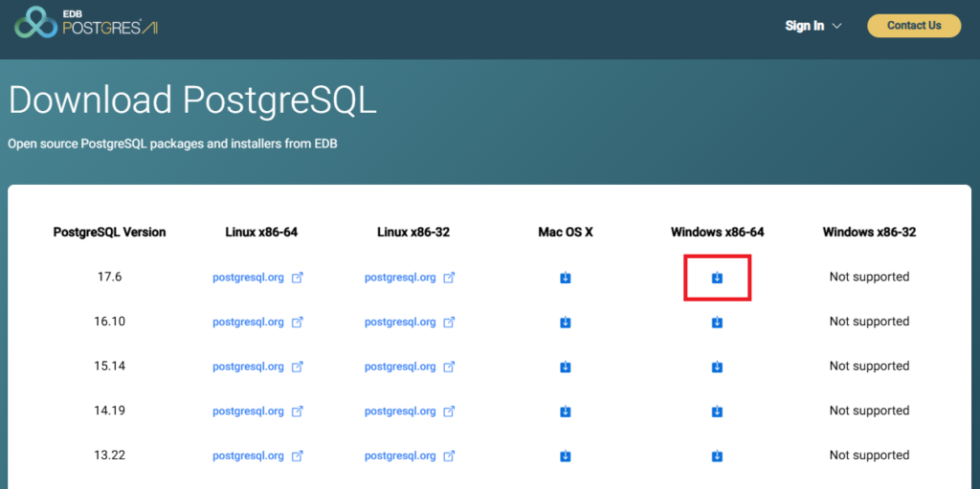The image size is (980, 489).
Task: Open postgresql.org link for 14.19 Linux x86-32
Action: [400, 411]
